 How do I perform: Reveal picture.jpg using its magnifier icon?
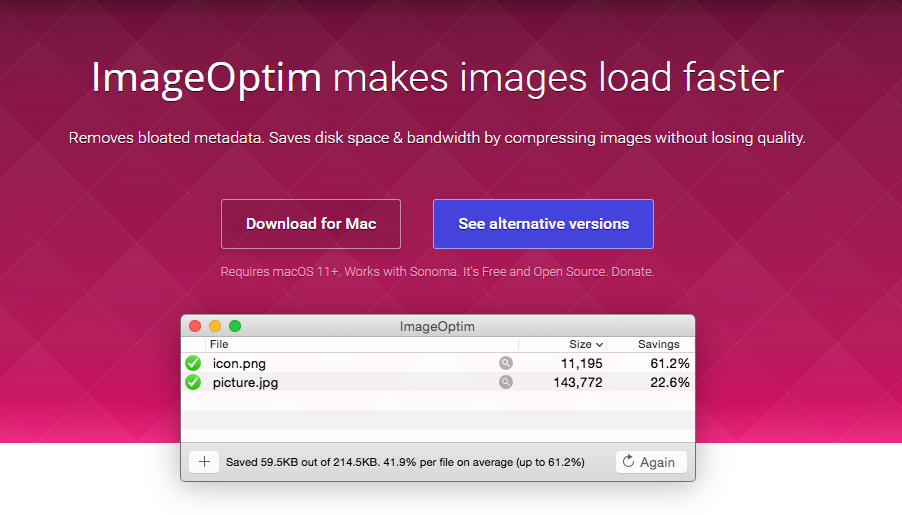coord(506,382)
